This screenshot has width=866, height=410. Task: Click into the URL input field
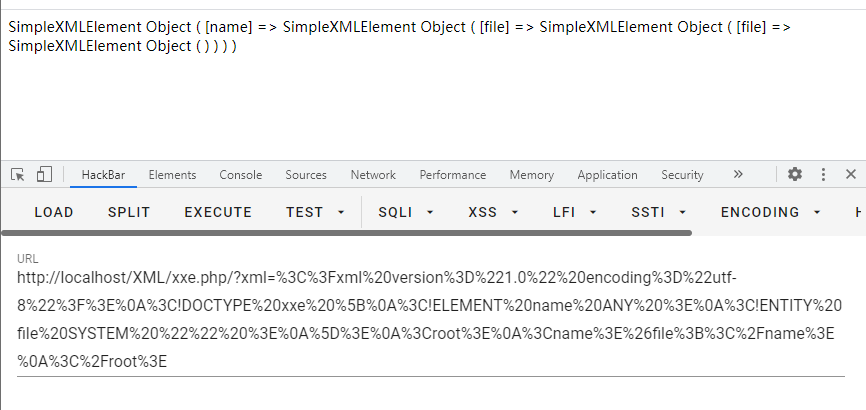pyautogui.click(x=431, y=319)
